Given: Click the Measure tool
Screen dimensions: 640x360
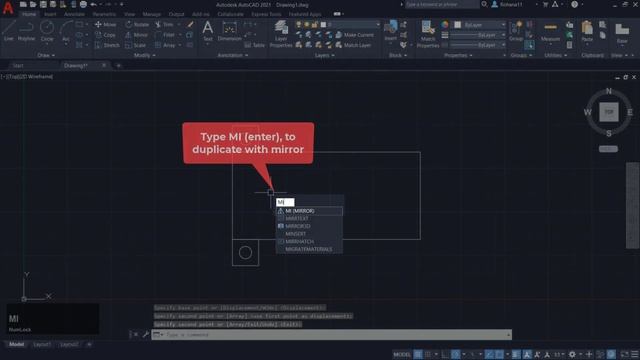Looking at the screenshot, I should 550,31.
